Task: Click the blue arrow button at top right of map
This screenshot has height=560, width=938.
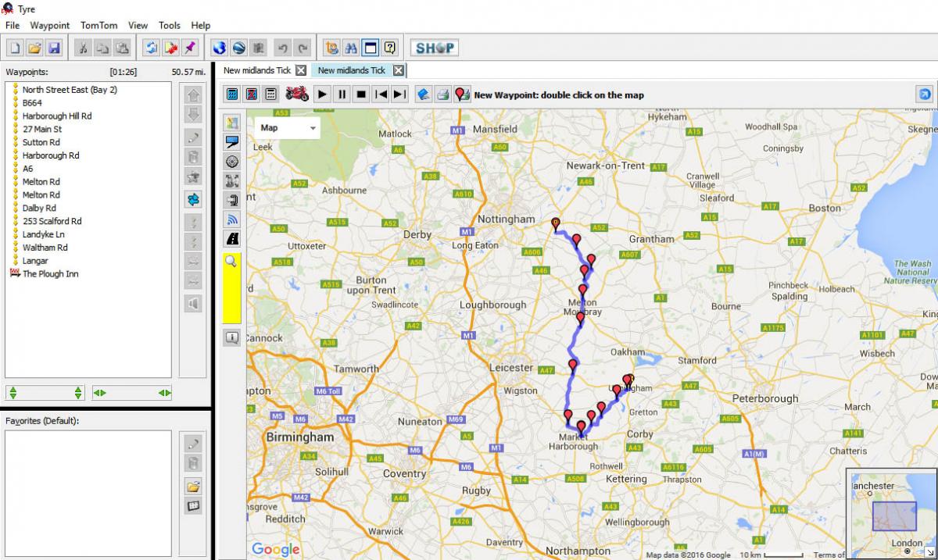Action: [924, 95]
